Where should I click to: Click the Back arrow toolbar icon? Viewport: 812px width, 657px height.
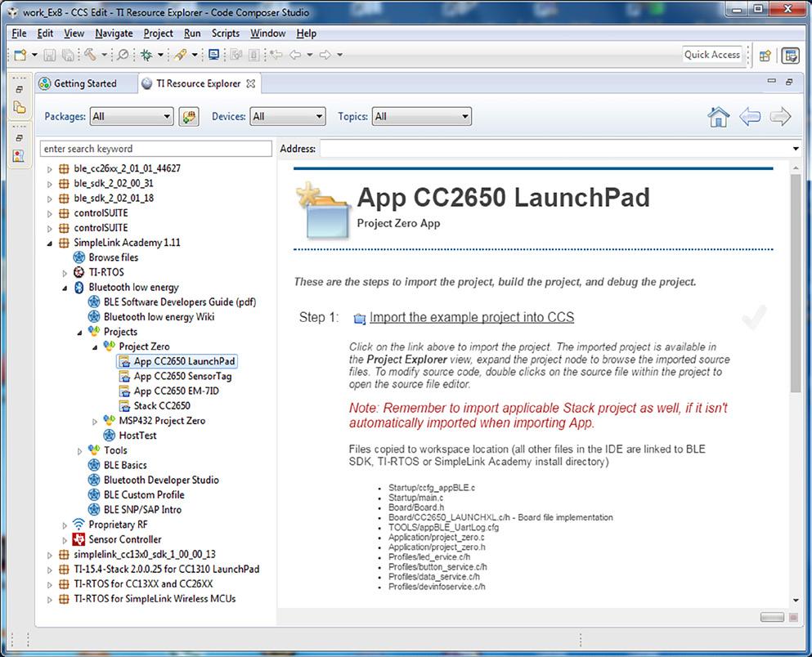click(295, 54)
